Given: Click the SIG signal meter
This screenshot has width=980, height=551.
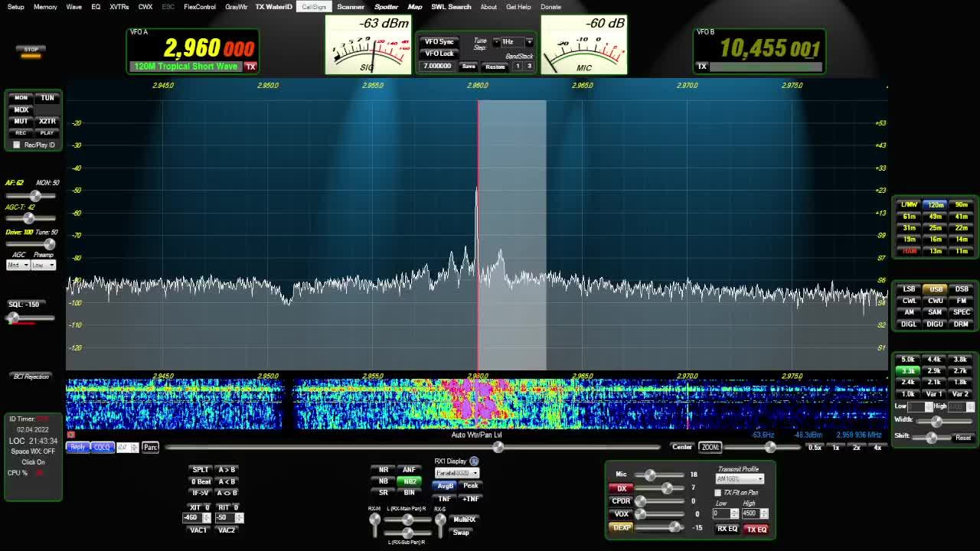Looking at the screenshot, I should pyautogui.click(x=368, y=45).
